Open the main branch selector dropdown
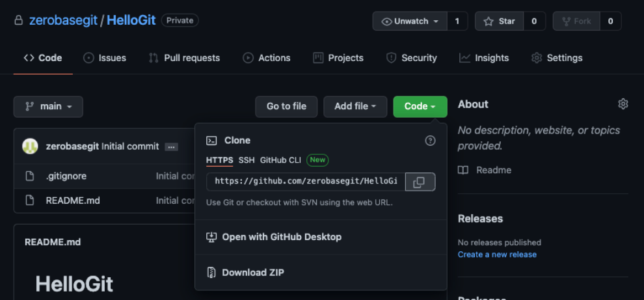 coord(49,107)
